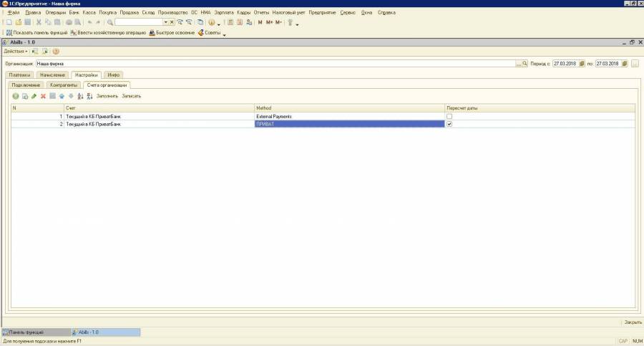Click the red X Delete row icon
This screenshot has height=346, width=644.
43,96
